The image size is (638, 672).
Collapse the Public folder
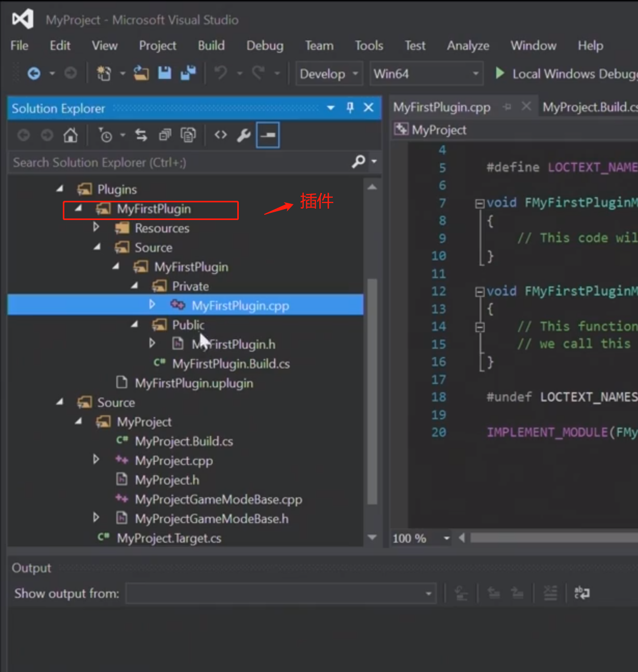click(135, 324)
